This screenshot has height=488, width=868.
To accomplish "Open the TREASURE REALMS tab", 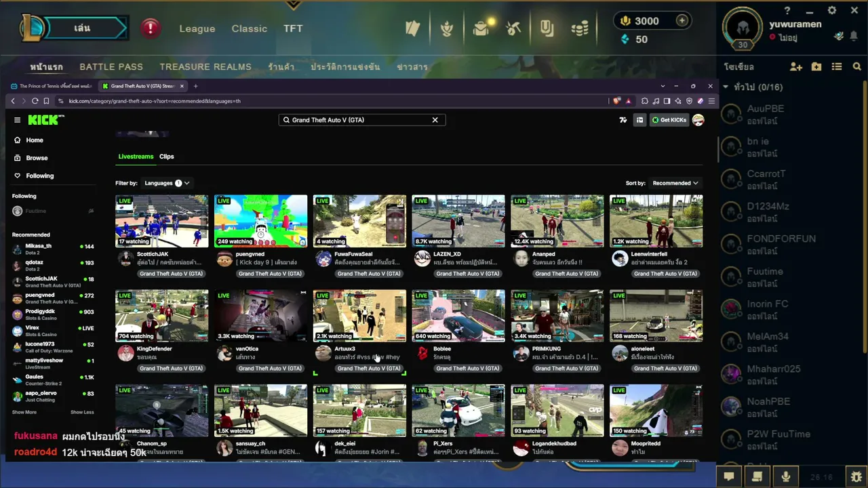I will pos(205,66).
